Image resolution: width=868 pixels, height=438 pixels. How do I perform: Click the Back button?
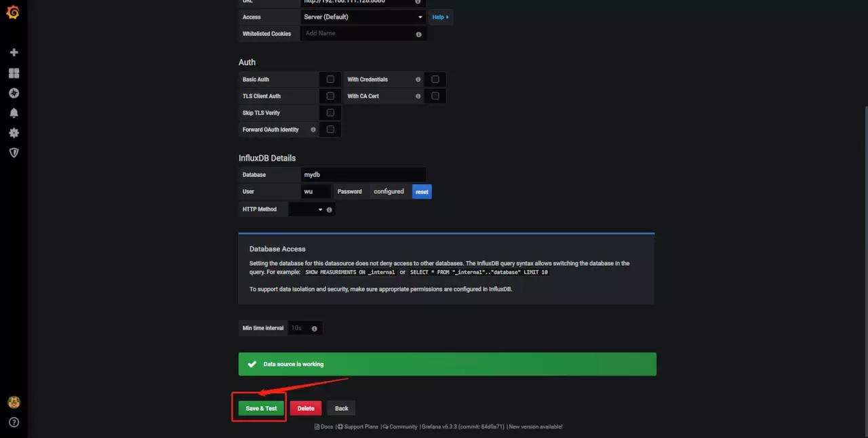pos(341,408)
